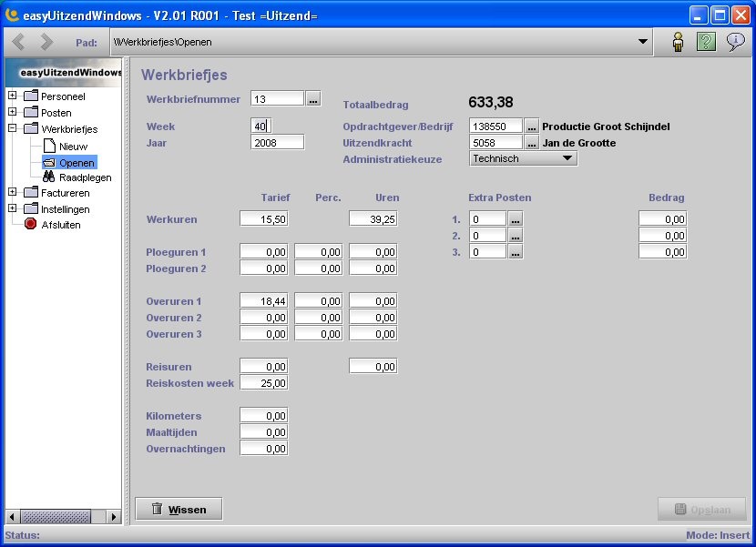Click the Reisuren Tarief field

click(x=264, y=366)
